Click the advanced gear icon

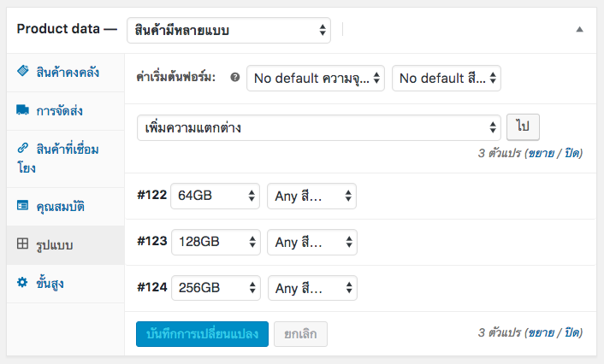(22, 282)
